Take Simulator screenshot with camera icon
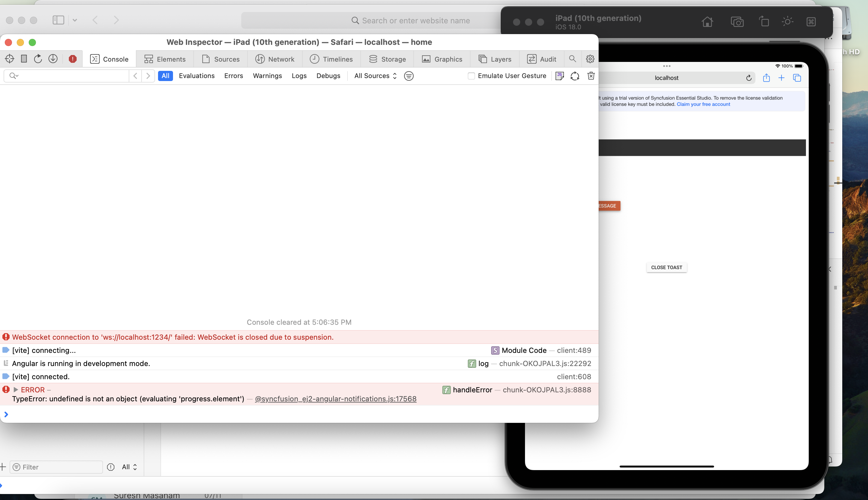 tap(737, 22)
